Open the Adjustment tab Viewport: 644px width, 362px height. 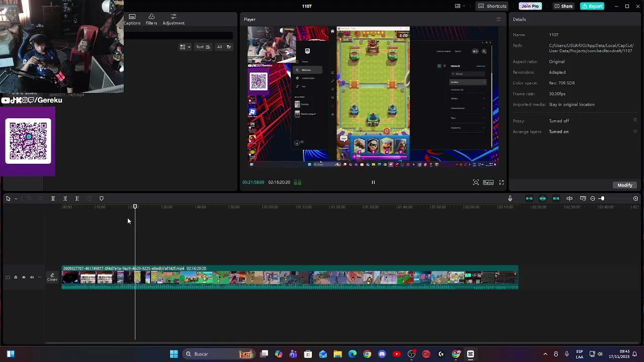point(174,20)
